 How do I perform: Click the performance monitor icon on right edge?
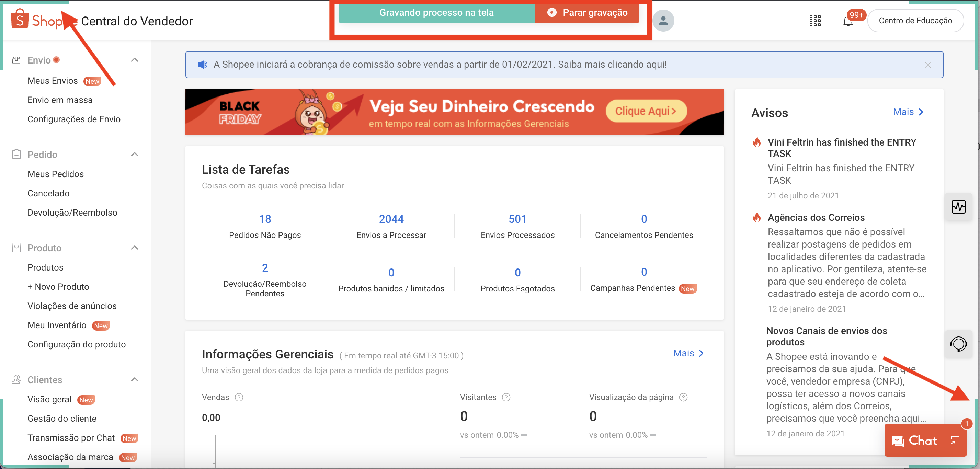[959, 207]
